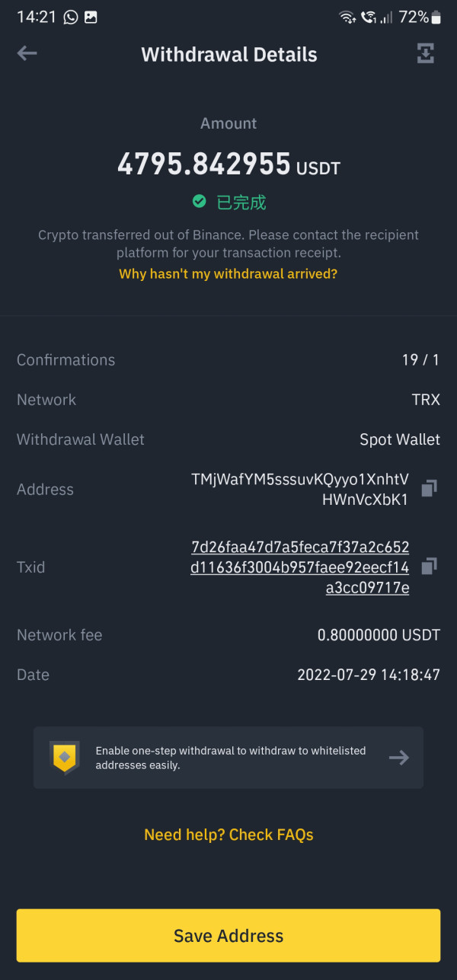Copy the Txid hash

tap(429, 566)
